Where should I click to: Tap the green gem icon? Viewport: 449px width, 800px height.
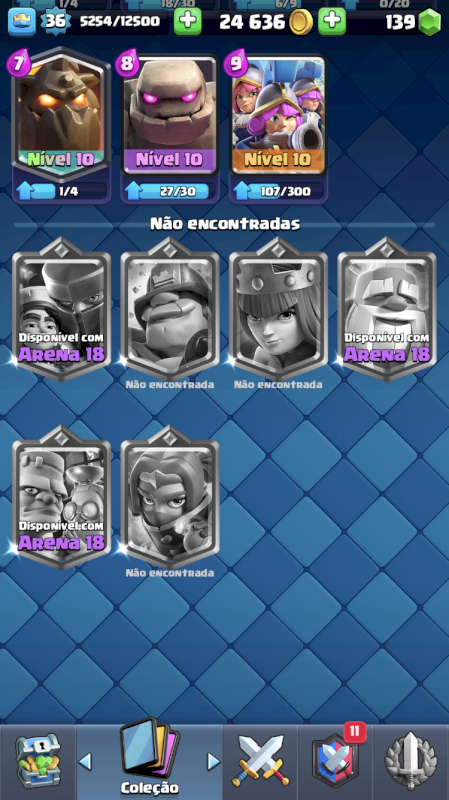[x=430, y=22]
